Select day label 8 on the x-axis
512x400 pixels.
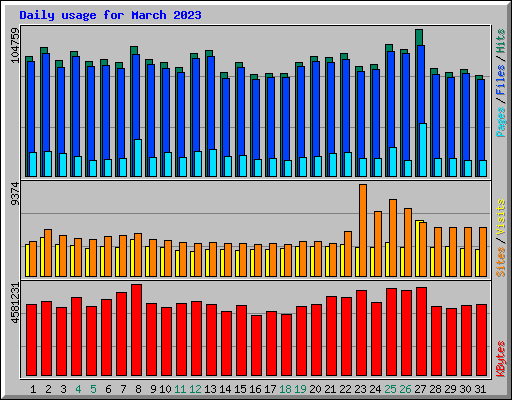click(138, 389)
